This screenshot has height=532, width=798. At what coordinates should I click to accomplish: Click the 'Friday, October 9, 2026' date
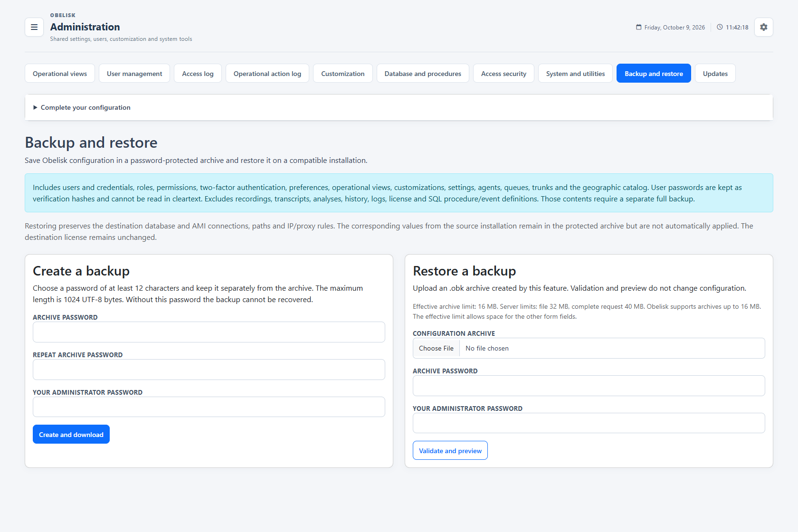click(674, 27)
